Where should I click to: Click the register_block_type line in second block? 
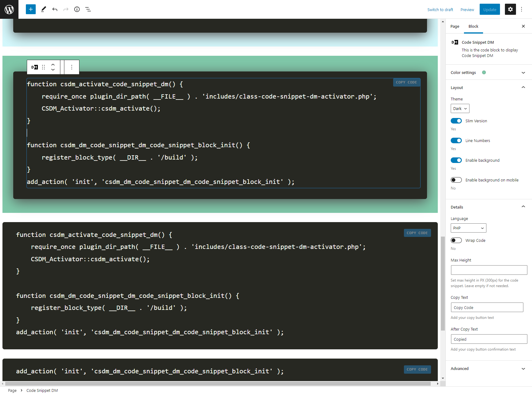point(109,308)
